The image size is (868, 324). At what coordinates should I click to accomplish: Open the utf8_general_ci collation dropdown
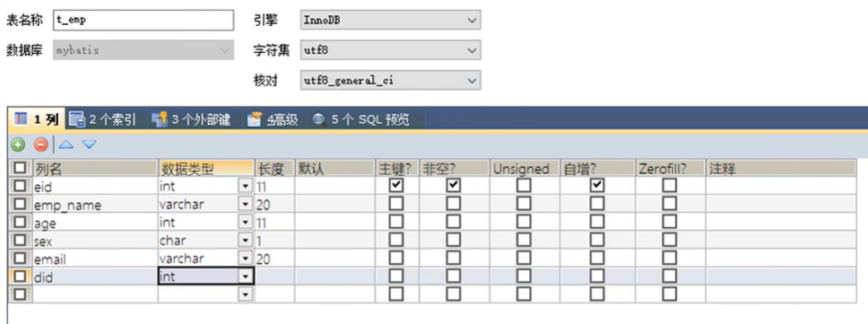coord(390,80)
